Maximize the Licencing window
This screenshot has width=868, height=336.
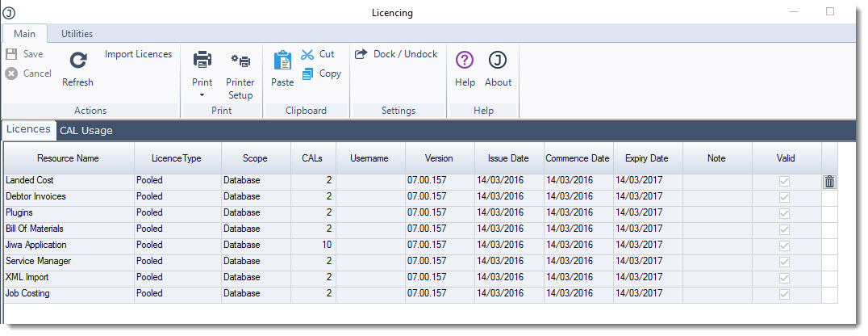(x=830, y=11)
